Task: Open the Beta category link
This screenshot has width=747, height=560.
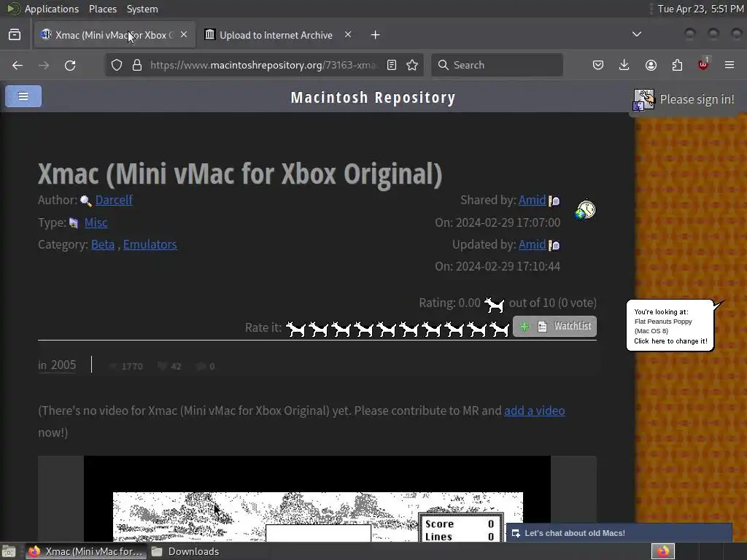Action: tap(103, 244)
